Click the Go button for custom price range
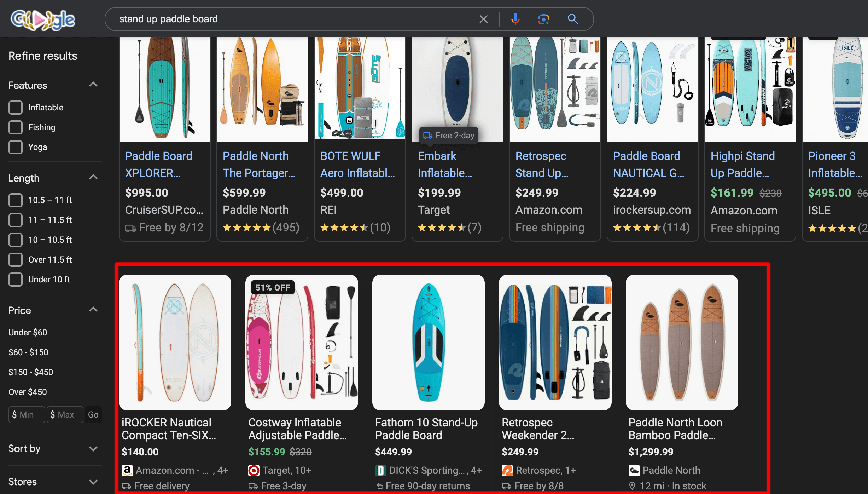The image size is (868, 494). point(93,414)
